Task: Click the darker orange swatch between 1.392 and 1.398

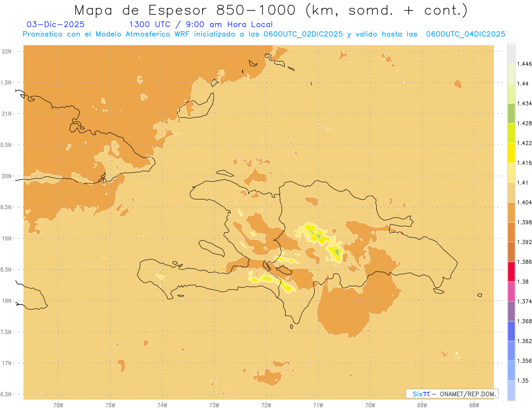Action: click(x=511, y=232)
